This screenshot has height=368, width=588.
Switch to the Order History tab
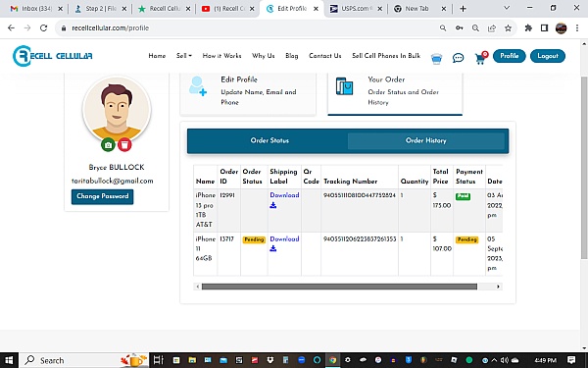(426, 140)
